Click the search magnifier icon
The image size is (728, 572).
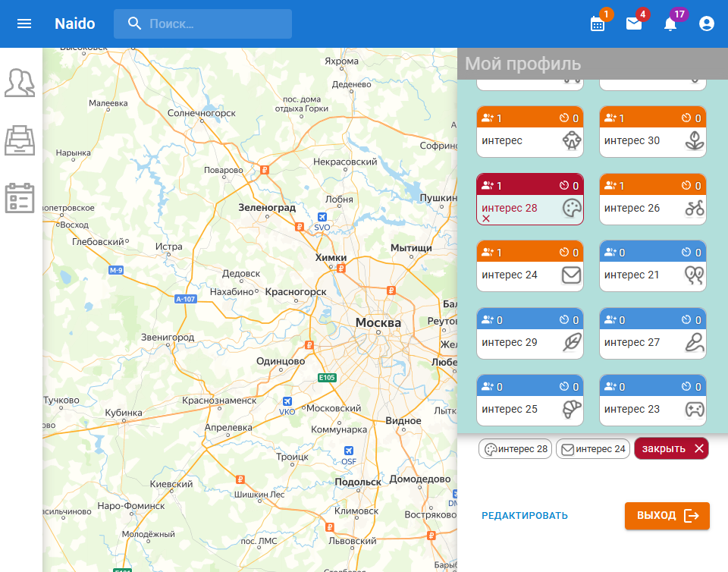134,24
